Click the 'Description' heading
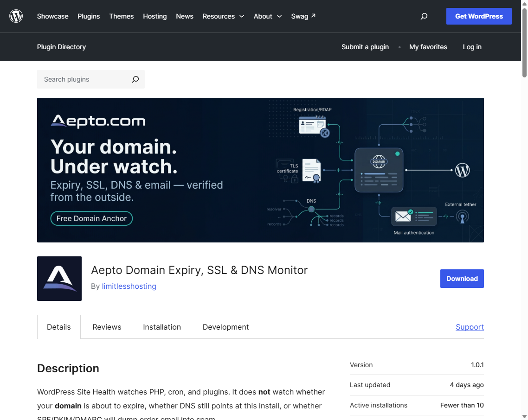The image size is (528, 420). 68,368
